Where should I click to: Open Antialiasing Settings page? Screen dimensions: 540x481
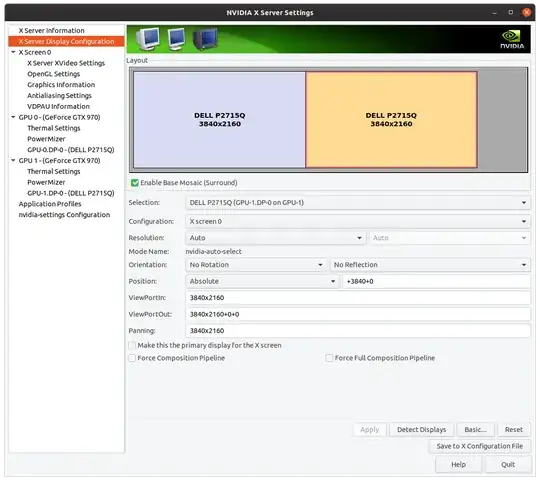tap(59, 95)
